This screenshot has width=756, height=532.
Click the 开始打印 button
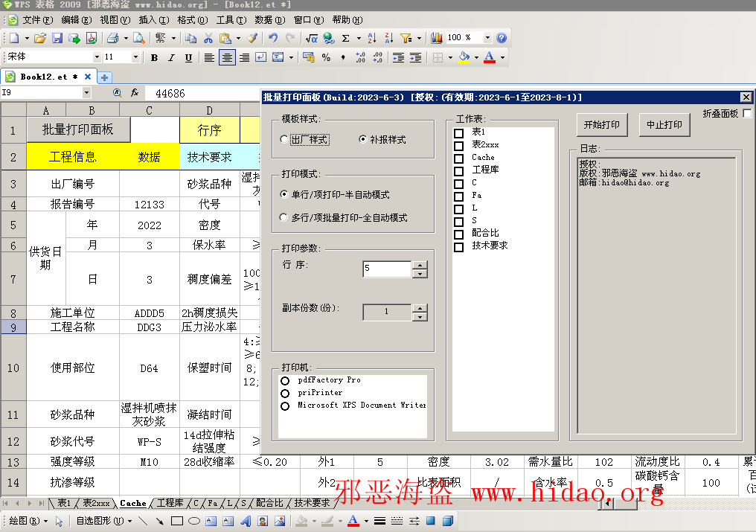click(x=602, y=125)
